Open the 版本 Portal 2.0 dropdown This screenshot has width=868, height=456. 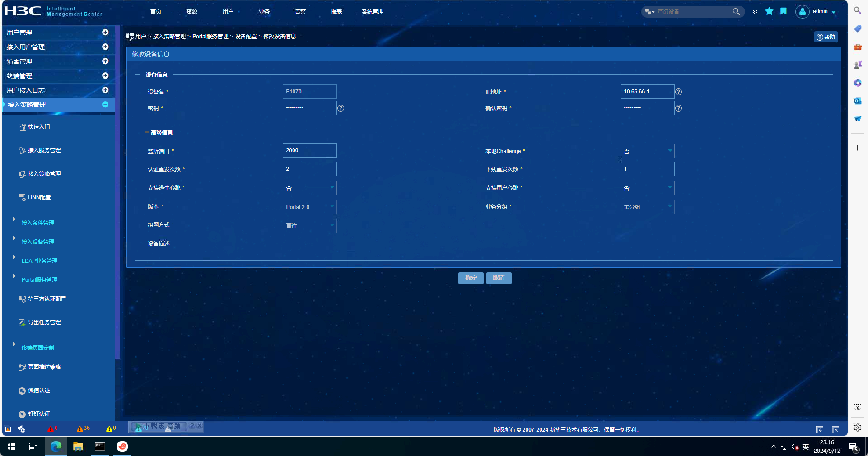[309, 207]
